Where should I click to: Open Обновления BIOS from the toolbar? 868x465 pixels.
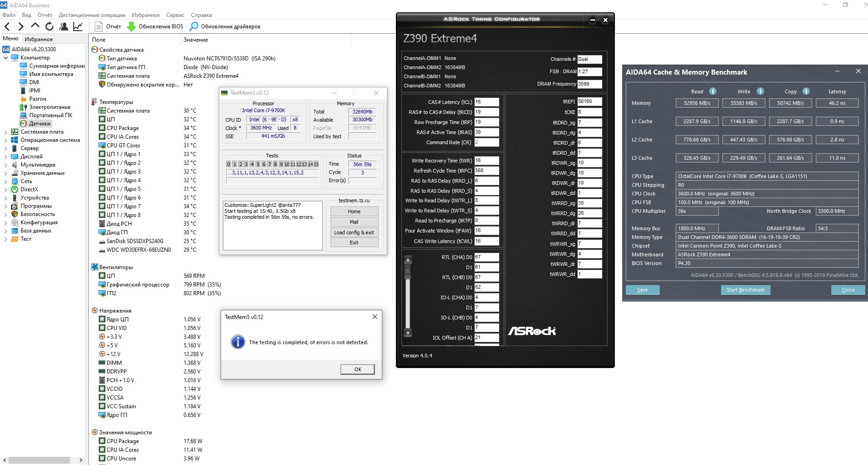(x=155, y=27)
